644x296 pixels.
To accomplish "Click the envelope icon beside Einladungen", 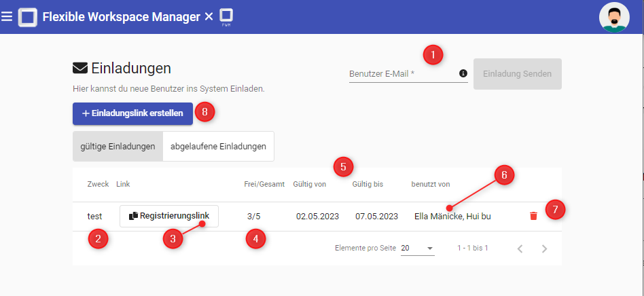I will click(x=80, y=68).
